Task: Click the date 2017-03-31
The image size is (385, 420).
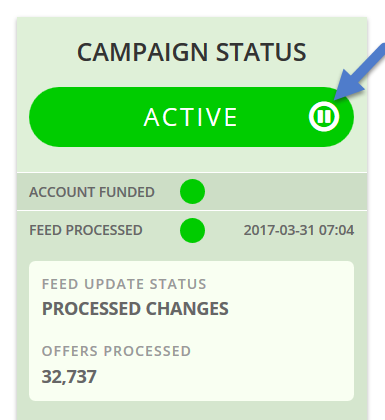Action: (279, 230)
